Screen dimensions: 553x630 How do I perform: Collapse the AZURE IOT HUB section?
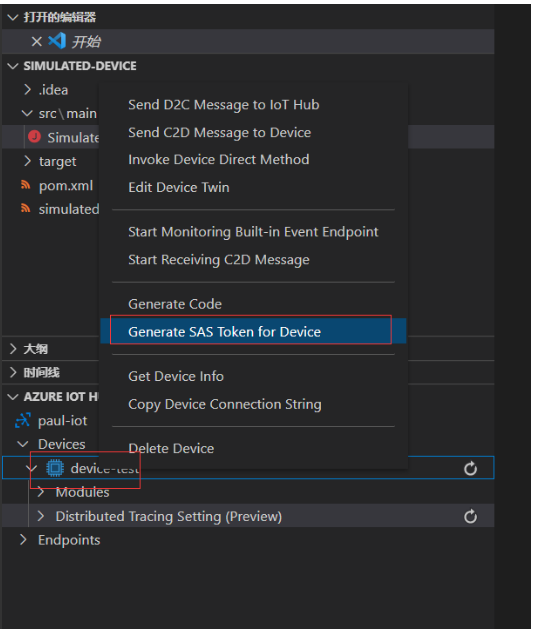tap(13, 397)
